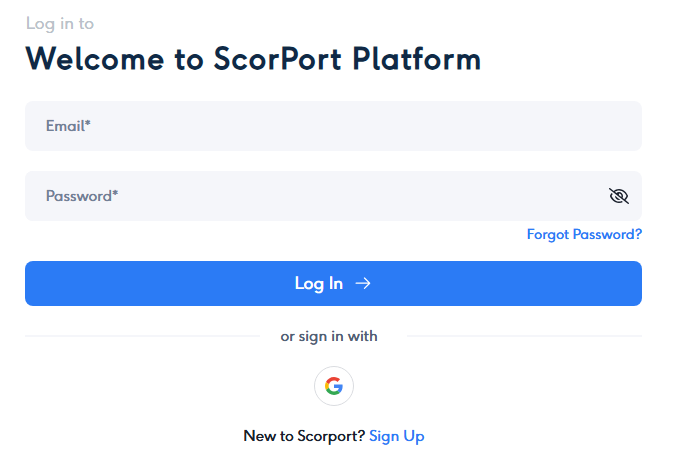This screenshot has width=682, height=463.
Task: Click the word "Platform" in the heading
Action: [417, 59]
